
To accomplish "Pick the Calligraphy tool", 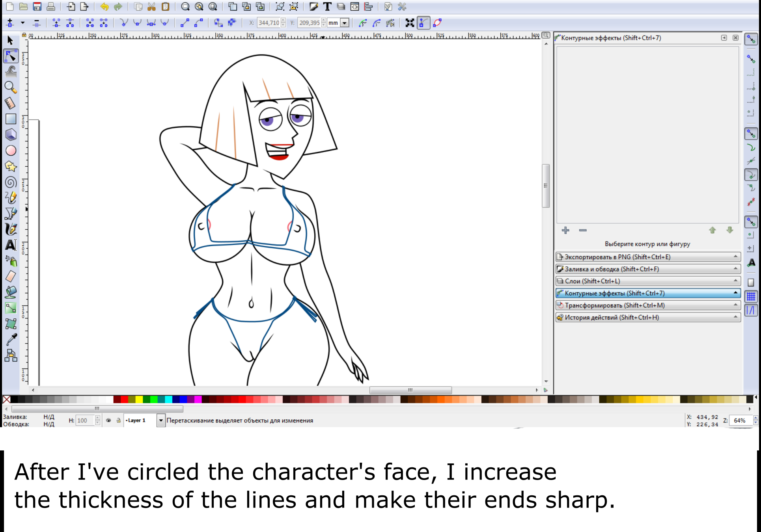I will click(11, 229).
